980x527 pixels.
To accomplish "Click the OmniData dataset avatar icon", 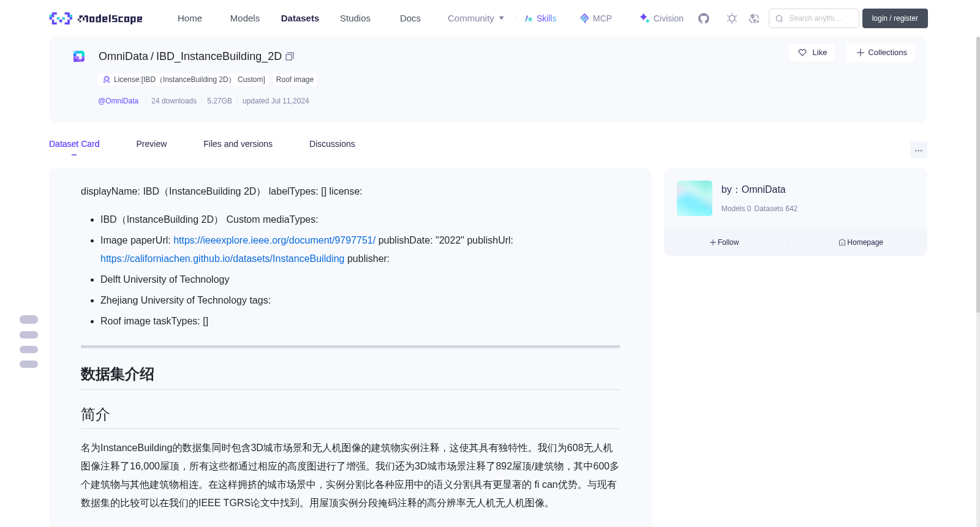I will click(x=79, y=56).
